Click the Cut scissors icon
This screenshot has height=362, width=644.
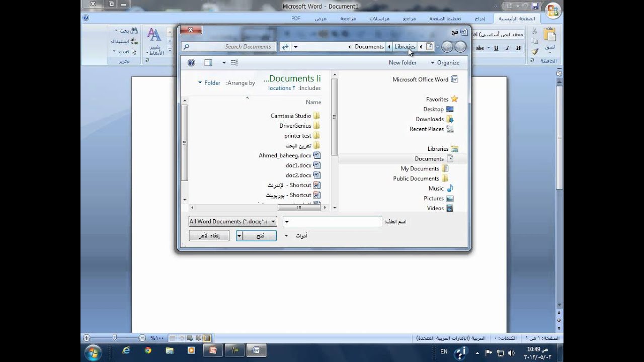tap(535, 32)
